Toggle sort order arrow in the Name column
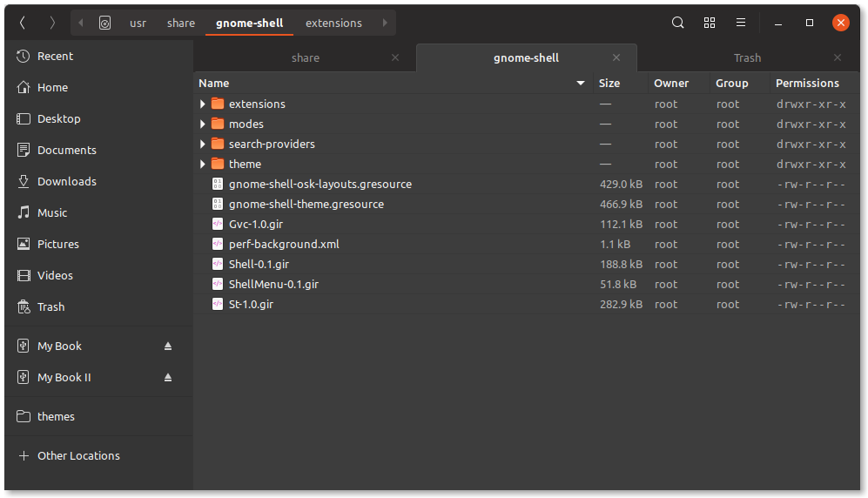868x498 pixels. 580,83
